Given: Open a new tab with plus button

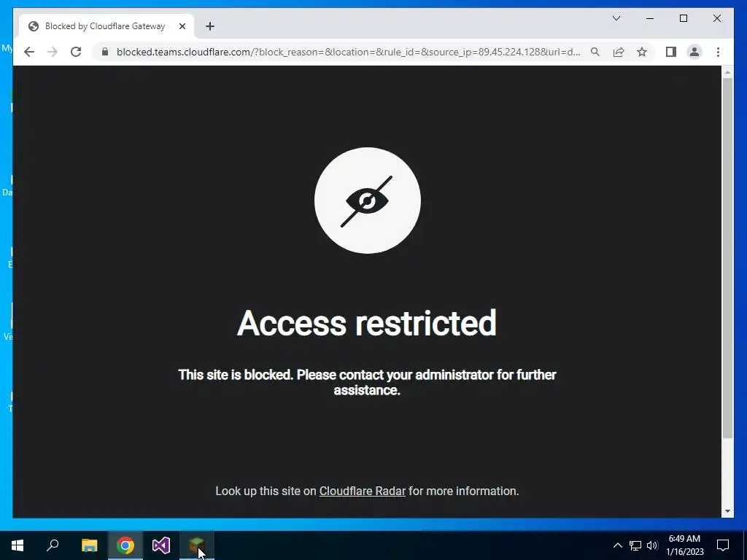Looking at the screenshot, I should click(210, 27).
